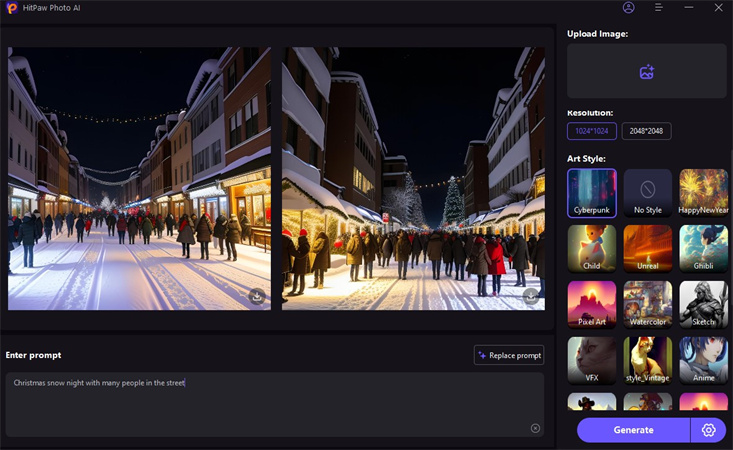This screenshot has height=450, width=733.
Task: Clear the prompt text with the X icon
Action: click(x=535, y=428)
